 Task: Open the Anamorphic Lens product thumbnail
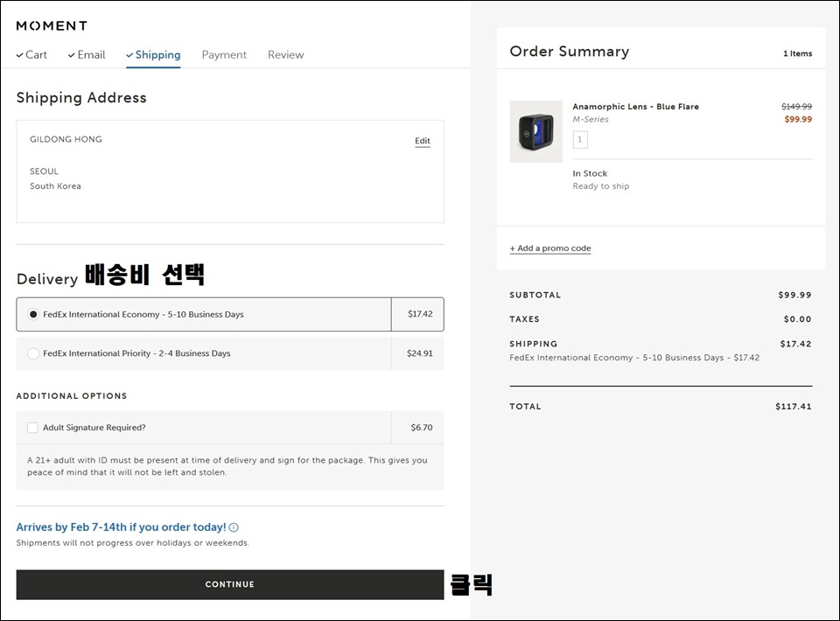[x=535, y=131]
